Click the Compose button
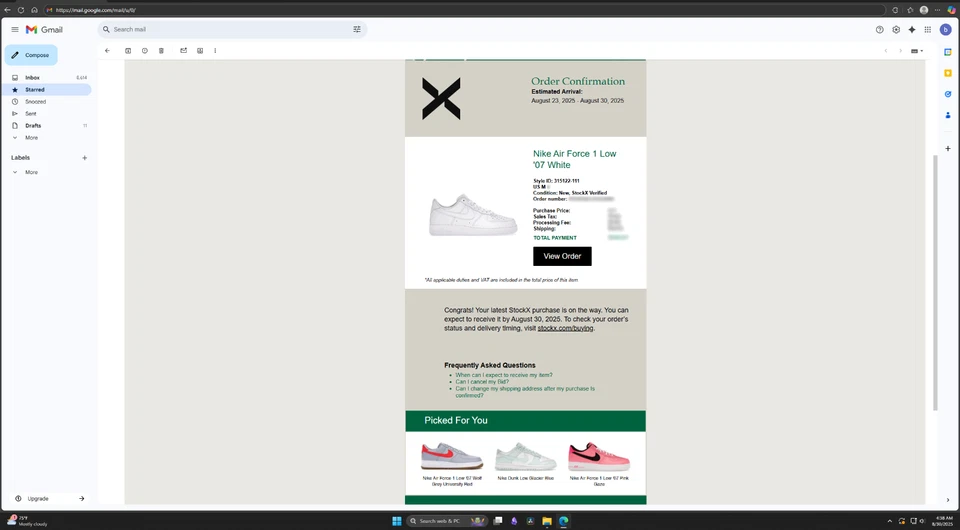 click(x=31, y=55)
